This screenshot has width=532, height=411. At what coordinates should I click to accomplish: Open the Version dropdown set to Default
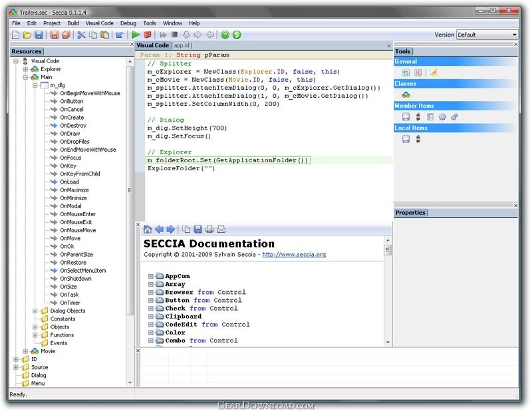coord(487,35)
